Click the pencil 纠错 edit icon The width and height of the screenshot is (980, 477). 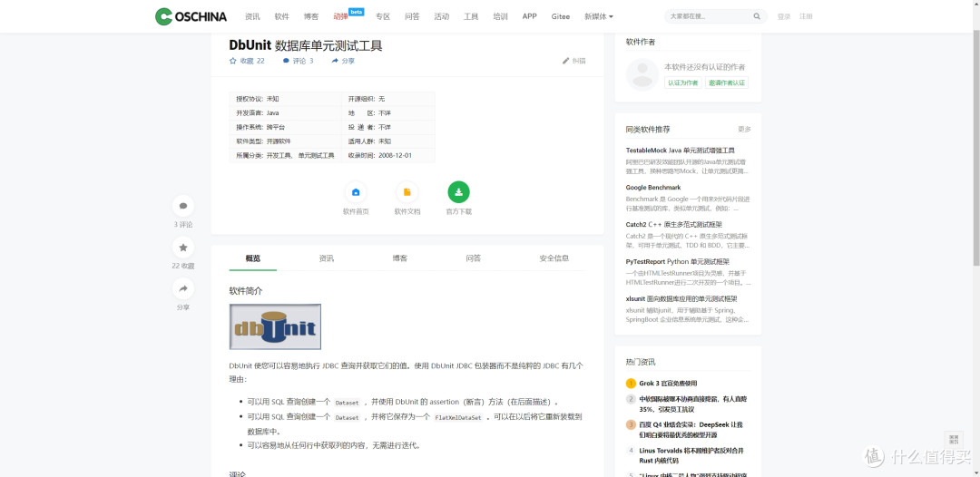coord(565,61)
